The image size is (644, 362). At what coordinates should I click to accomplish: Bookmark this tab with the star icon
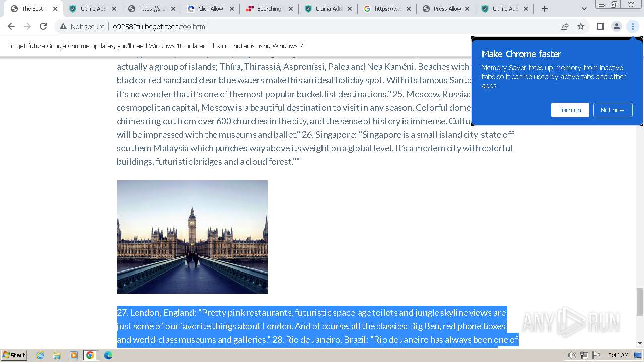tap(581, 27)
